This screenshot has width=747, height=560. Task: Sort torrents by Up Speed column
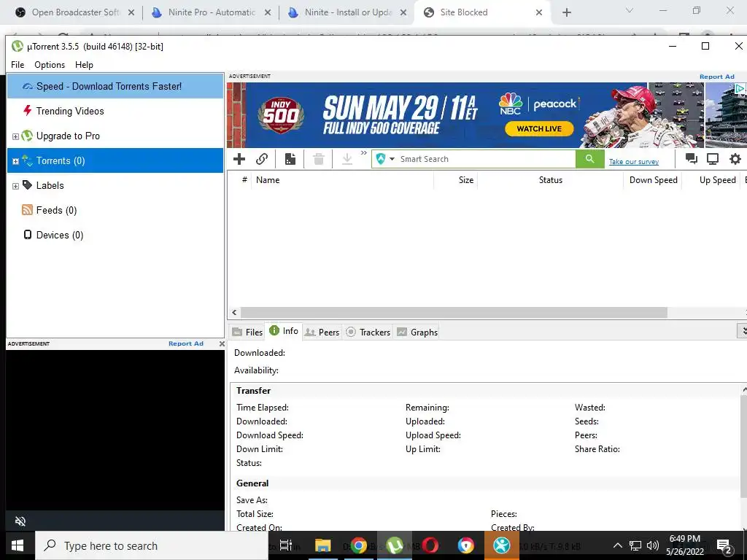(x=711, y=180)
